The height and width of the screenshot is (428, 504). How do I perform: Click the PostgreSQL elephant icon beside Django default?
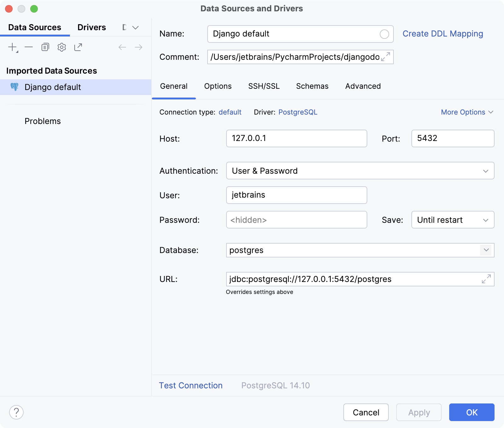(15, 87)
